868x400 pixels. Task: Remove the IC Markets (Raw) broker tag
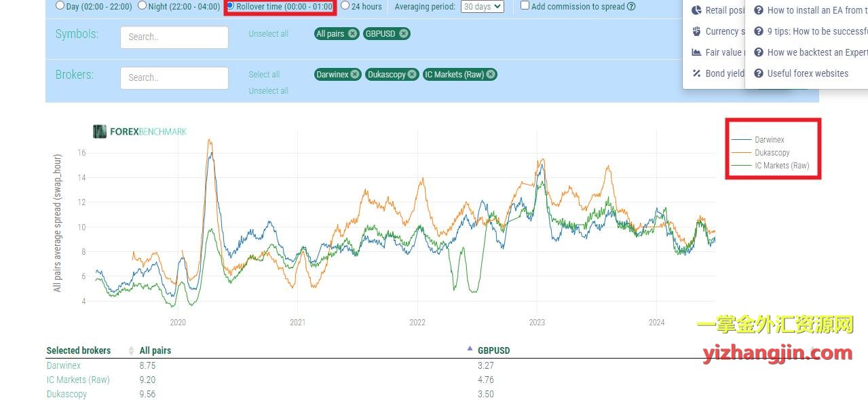491,75
